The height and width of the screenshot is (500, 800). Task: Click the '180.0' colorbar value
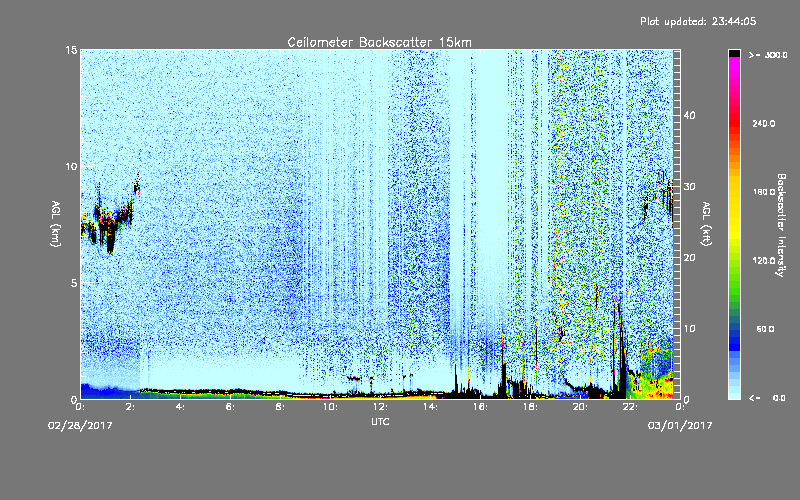(x=764, y=192)
